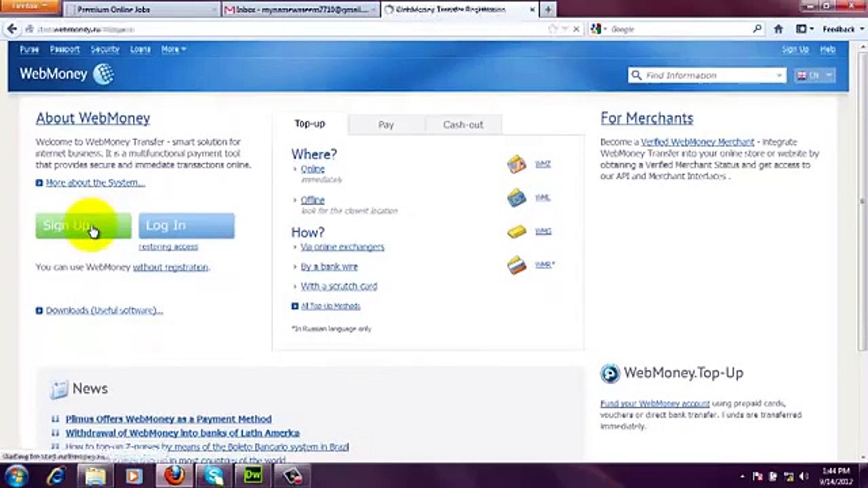Image resolution: width=868 pixels, height=488 pixels.
Task: Open the More navigation dropdown
Action: pyautogui.click(x=172, y=49)
